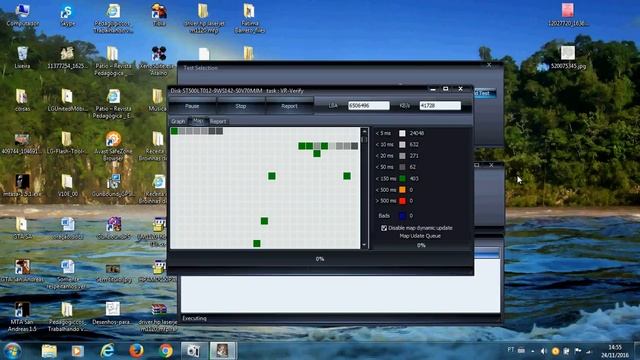Screen dimensions: 640x360
Task: Click the Executing status text
Action: (x=194, y=318)
